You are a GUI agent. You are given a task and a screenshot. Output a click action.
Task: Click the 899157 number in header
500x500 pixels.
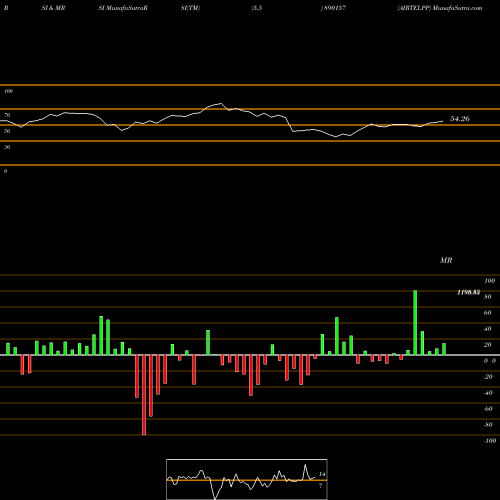click(335, 8)
